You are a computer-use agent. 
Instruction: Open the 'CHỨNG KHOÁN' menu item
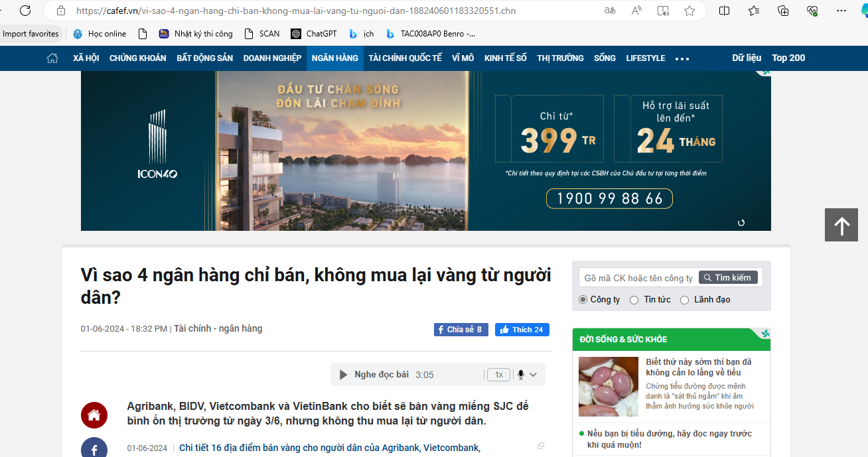(137, 58)
